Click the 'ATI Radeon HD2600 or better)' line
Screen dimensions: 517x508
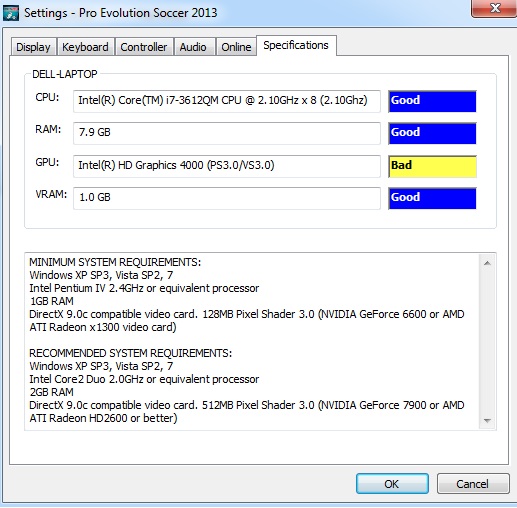[x=103, y=418]
